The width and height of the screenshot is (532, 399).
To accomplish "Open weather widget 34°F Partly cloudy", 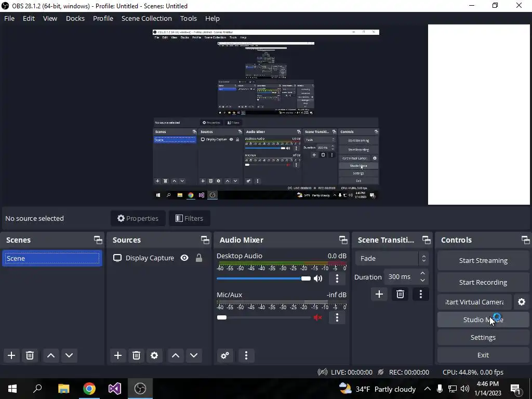I will point(377,389).
